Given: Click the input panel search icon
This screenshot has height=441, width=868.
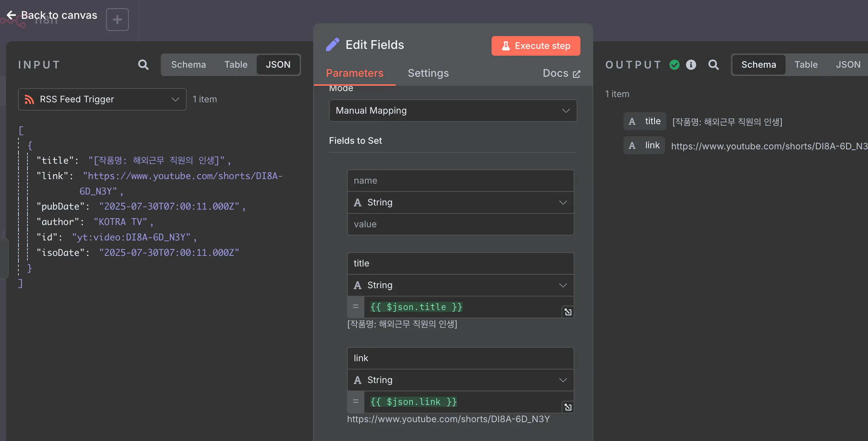Looking at the screenshot, I should [x=143, y=65].
